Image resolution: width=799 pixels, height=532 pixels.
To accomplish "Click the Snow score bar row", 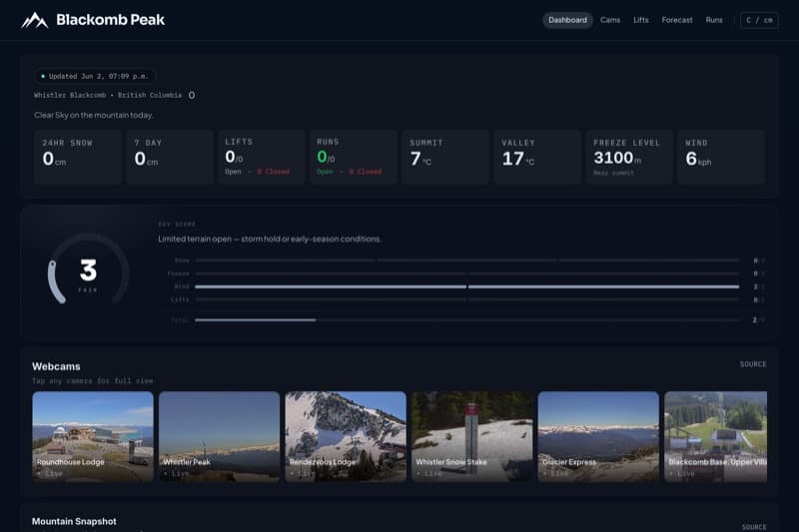I will coord(466,261).
